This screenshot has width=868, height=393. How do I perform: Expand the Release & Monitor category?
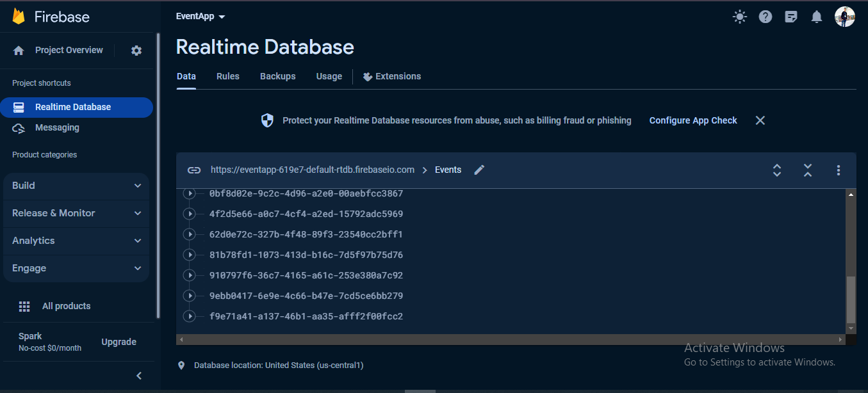[x=77, y=213]
